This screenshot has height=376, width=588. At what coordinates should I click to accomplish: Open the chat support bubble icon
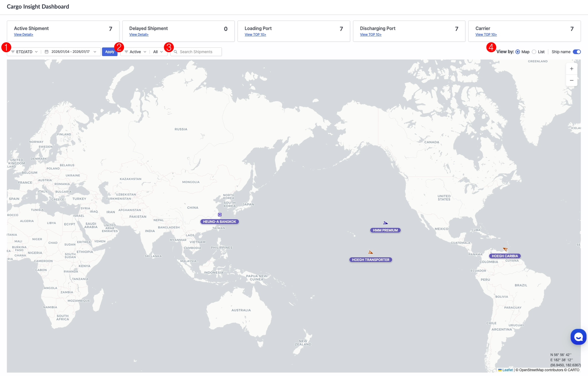pos(578,337)
